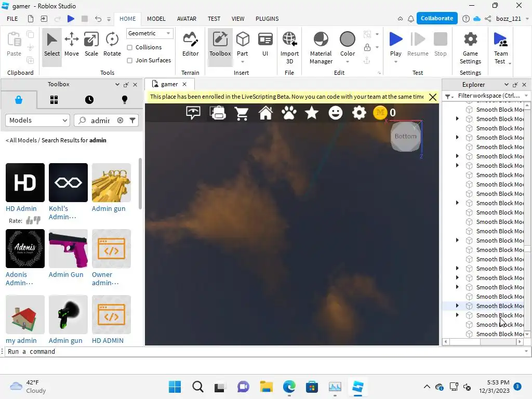Open the Geometric mode dropdown

(149, 33)
